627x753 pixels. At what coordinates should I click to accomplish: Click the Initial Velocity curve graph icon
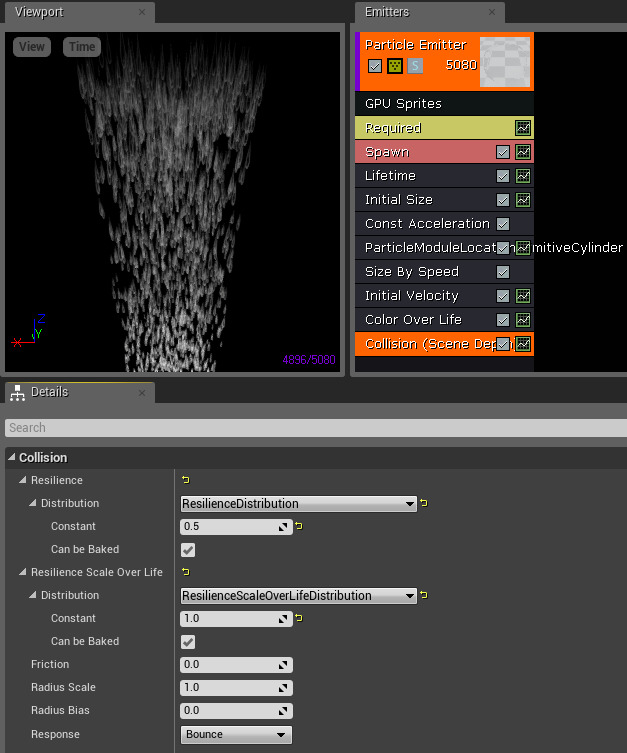[x=523, y=296]
